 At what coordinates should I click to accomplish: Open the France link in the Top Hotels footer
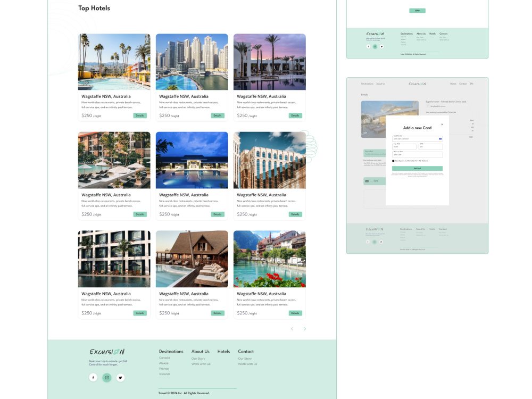164,369
